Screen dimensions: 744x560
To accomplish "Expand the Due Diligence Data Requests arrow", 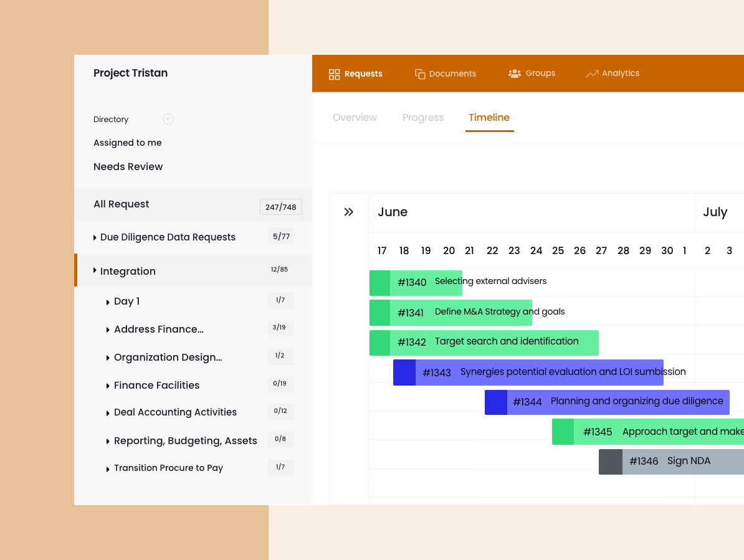I will (x=95, y=237).
